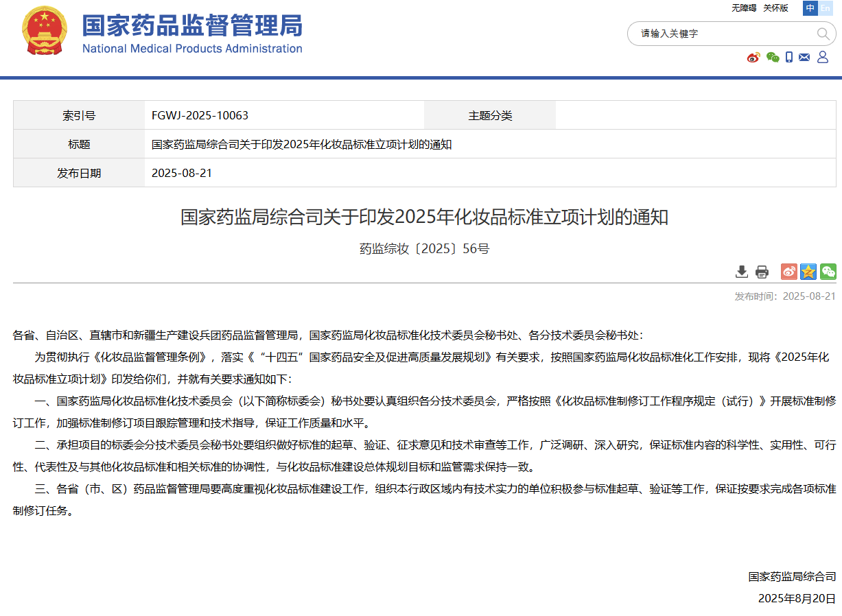Download the notice via download icon
Viewport: 842px width, 616px height.
(x=742, y=272)
